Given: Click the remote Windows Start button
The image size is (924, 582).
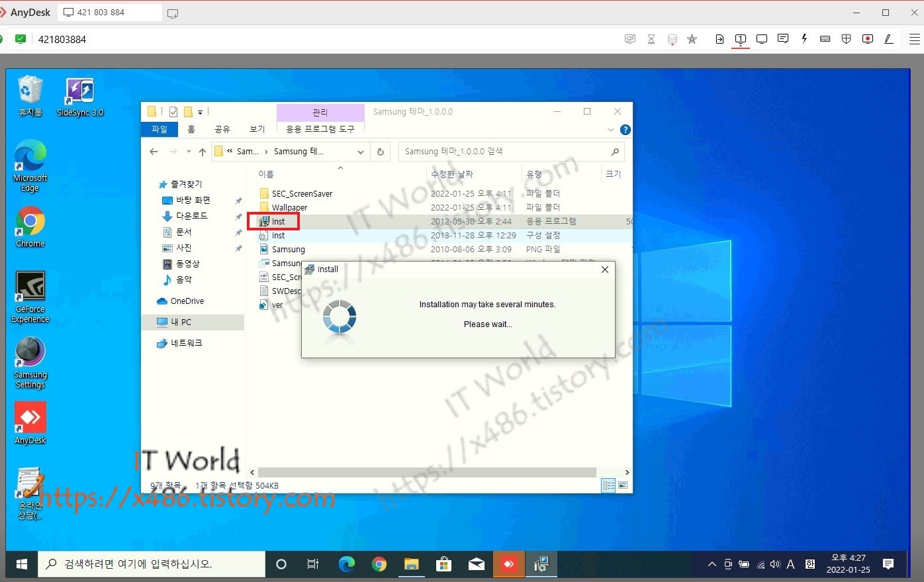Looking at the screenshot, I should [x=22, y=564].
